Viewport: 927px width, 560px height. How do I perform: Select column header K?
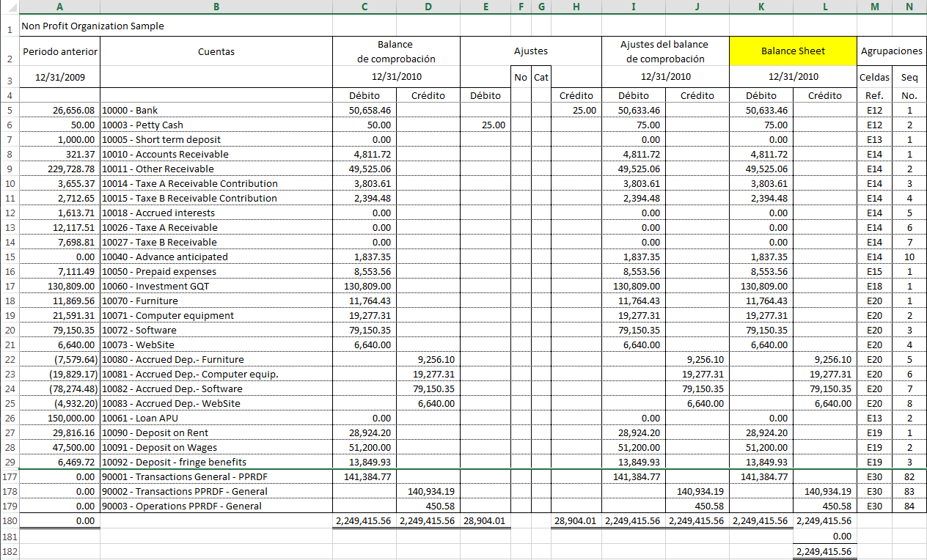click(x=761, y=7)
